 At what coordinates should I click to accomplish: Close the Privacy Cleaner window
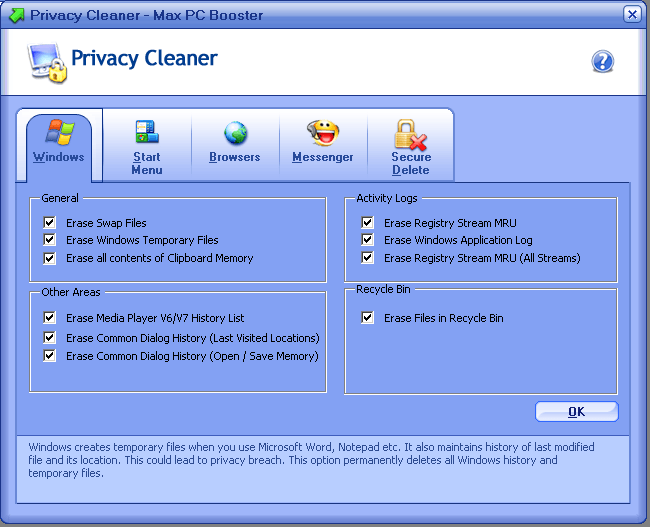coord(632,15)
